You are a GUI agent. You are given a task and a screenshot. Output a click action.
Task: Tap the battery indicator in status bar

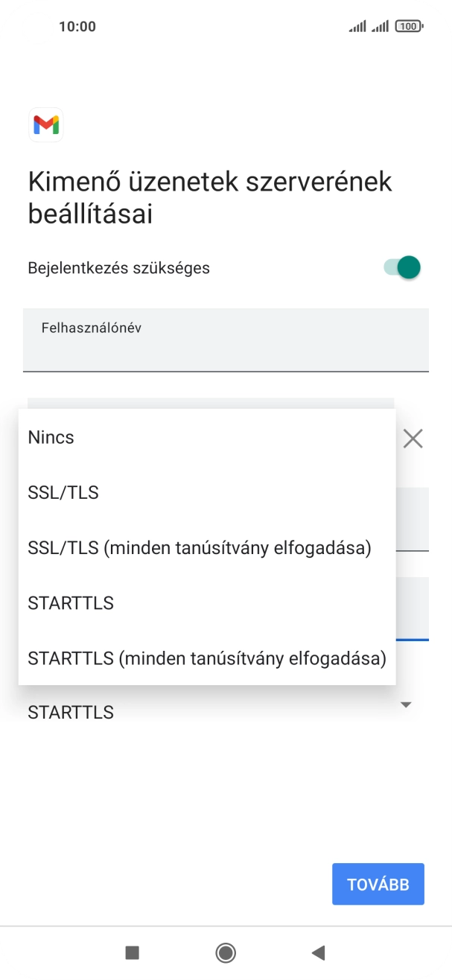409,27
